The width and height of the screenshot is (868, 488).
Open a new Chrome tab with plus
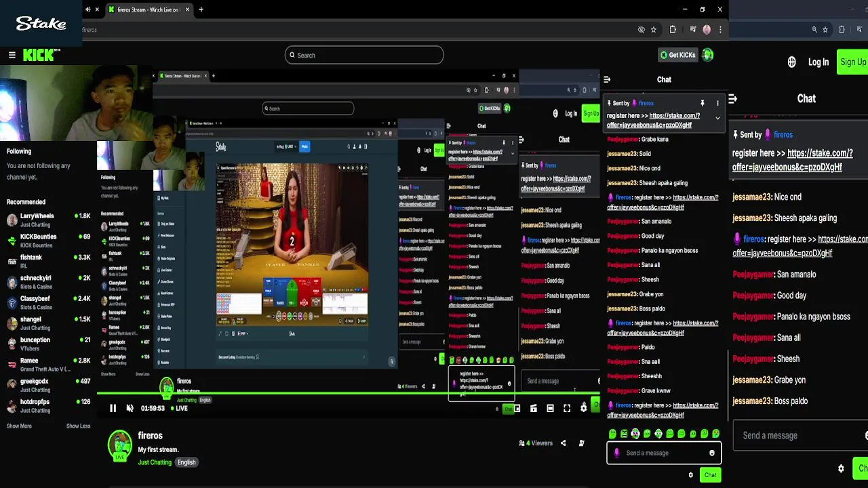point(201,9)
